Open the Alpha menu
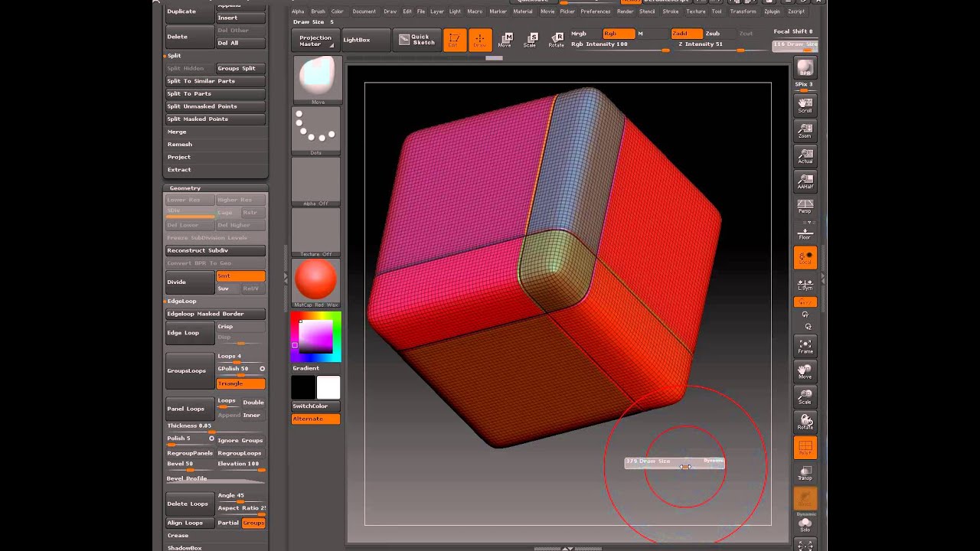The image size is (980, 551). tap(298, 11)
